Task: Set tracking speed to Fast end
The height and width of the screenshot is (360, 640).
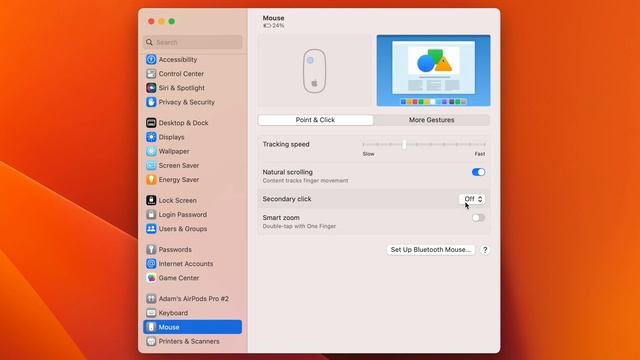Action: tap(484, 144)
